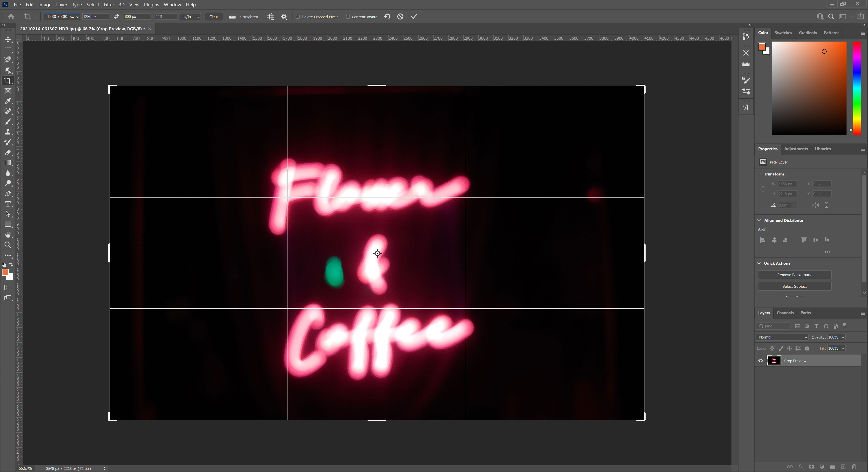Open the Normal blend mode dropdown
The image size is (868, 472).
[x=782, y=337]
